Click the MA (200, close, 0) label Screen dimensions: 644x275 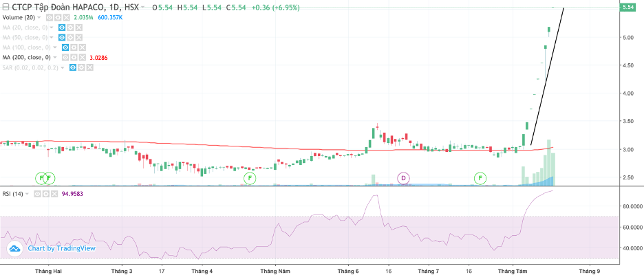point(26,58)
